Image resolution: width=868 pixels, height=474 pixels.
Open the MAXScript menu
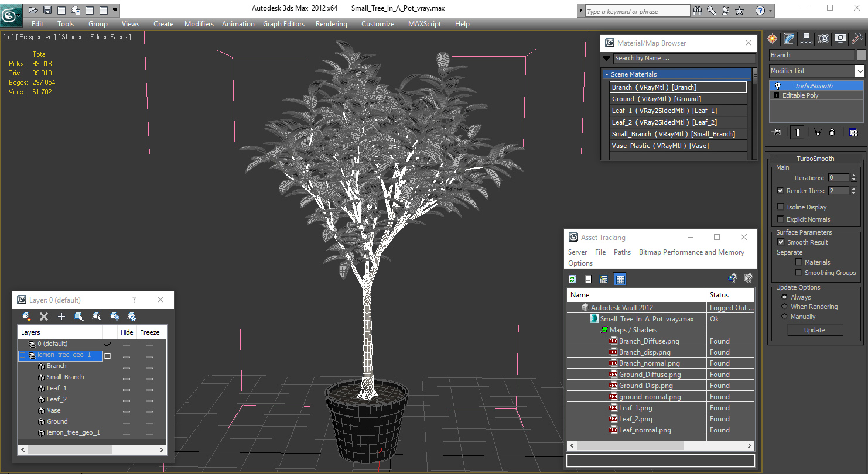[x=425, y=24]
